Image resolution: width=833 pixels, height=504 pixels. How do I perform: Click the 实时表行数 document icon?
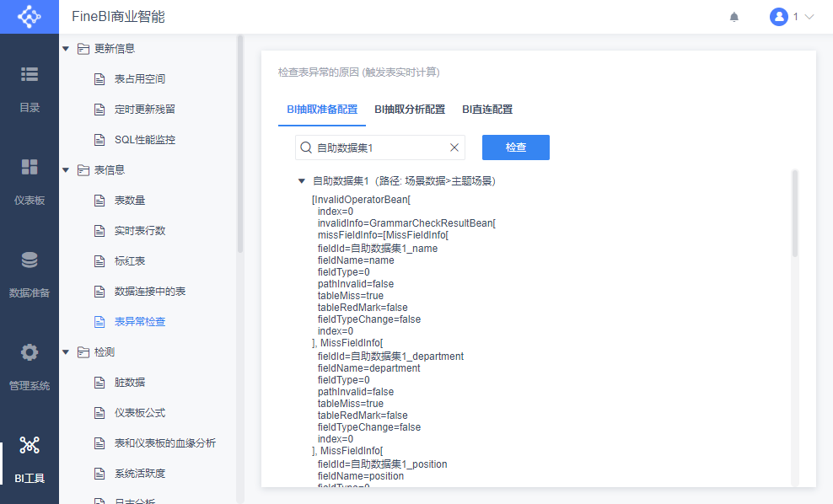99,230
